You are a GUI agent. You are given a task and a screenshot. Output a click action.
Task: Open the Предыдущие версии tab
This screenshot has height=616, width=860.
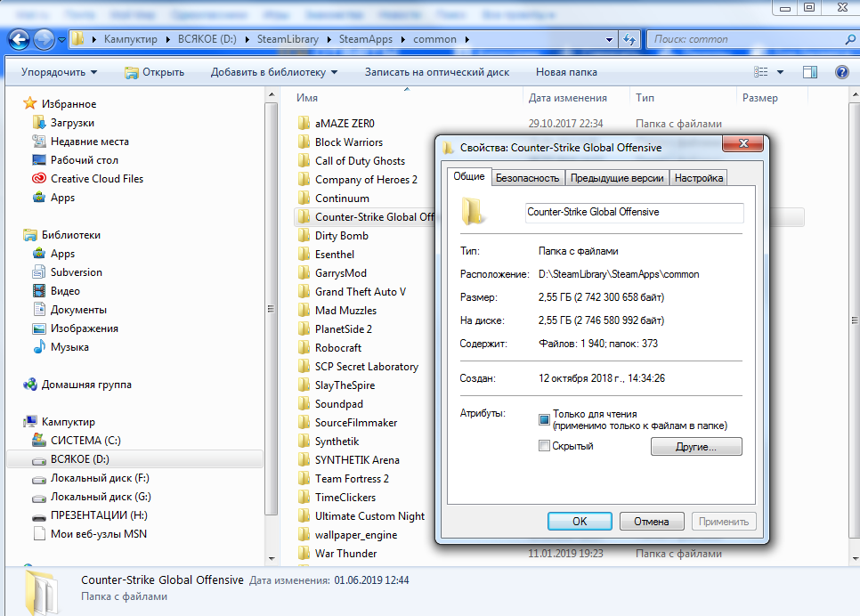tap(617, 178)
